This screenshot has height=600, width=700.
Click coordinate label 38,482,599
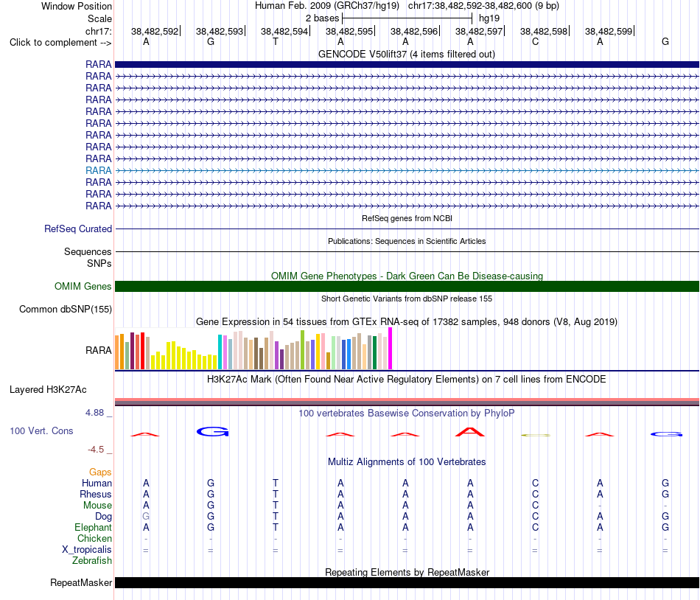pyautogui.click(x=609, y=31)
